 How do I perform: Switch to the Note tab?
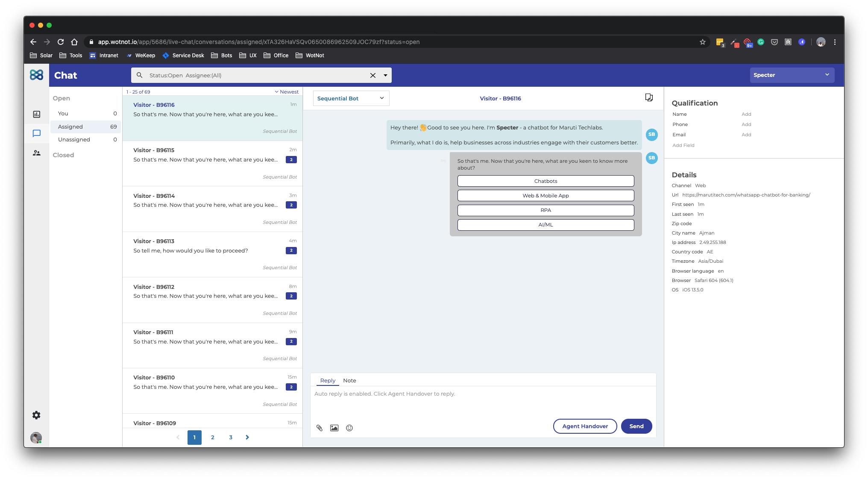(349, 380)
